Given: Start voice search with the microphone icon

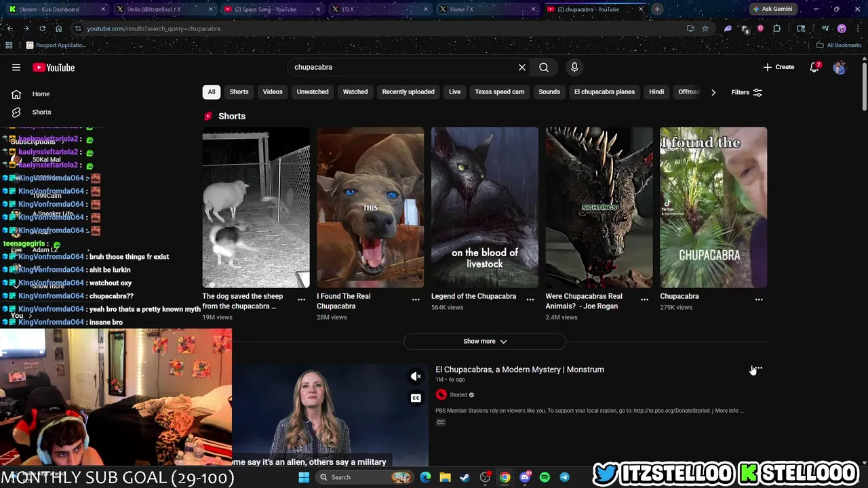Looking at the screenshot, I should click(x=574, y=67).
